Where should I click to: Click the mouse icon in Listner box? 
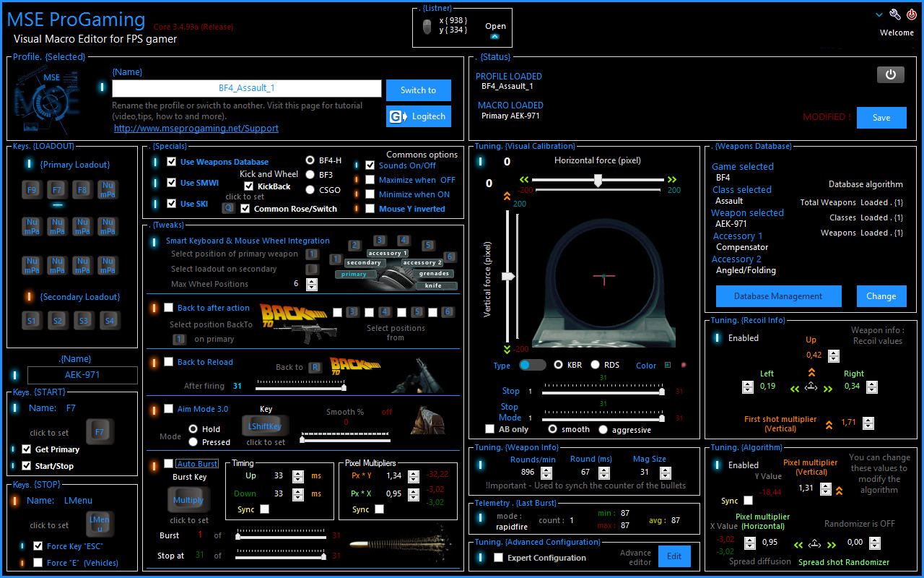tap(427, 27)
